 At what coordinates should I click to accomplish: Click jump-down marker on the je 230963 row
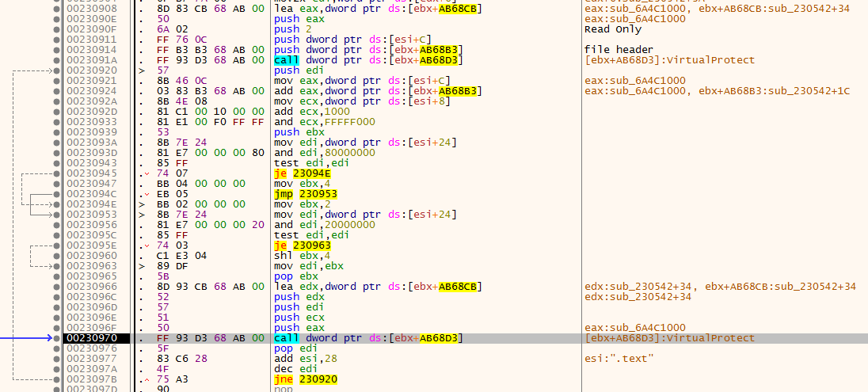point(141,245)
